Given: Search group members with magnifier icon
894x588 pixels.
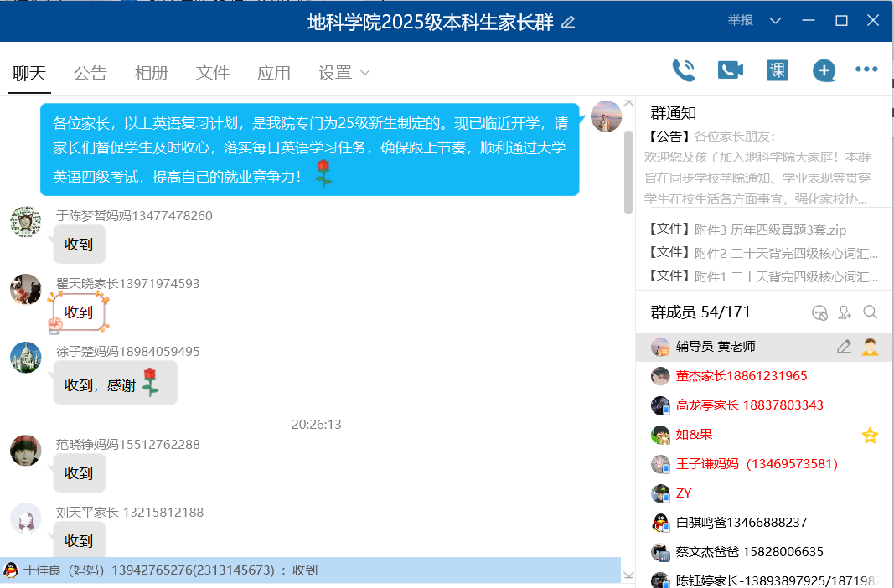Looking at the screenshot, I should click(870, 312).
